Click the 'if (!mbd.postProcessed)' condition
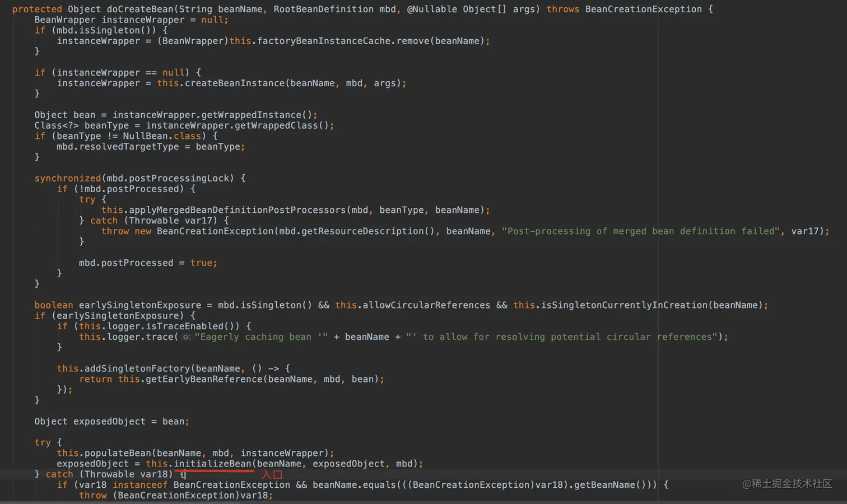This screenshot has width=847, height=504. pos(120,189)
